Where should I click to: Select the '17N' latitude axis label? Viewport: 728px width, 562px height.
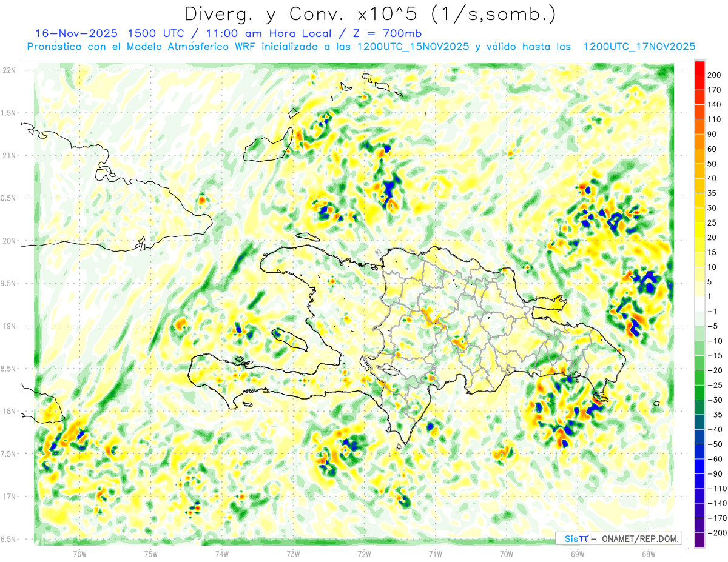click(x=9, y=497)
